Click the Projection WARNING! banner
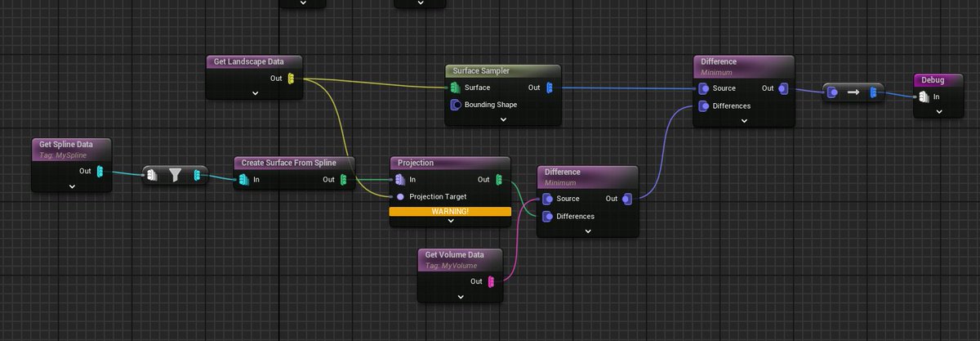This screenshot has height=341, width=980. [450, 211]
